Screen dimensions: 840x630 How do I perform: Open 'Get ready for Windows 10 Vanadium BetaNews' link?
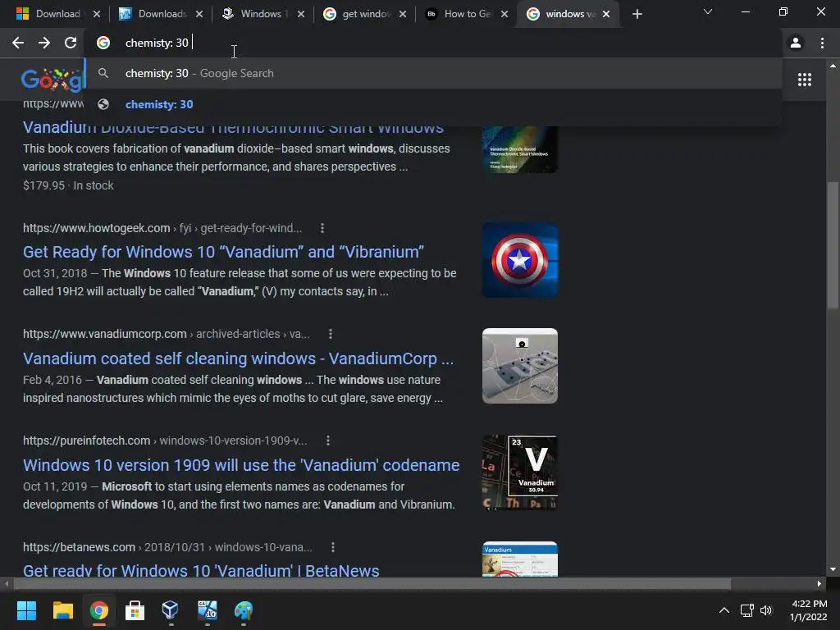(201, 571)
